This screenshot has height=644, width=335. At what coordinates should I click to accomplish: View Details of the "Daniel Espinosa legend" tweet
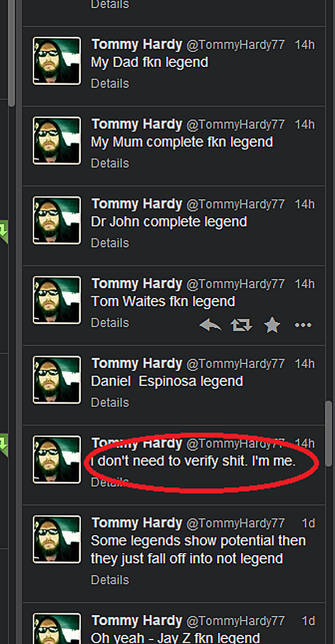click(x=109, y=402)
